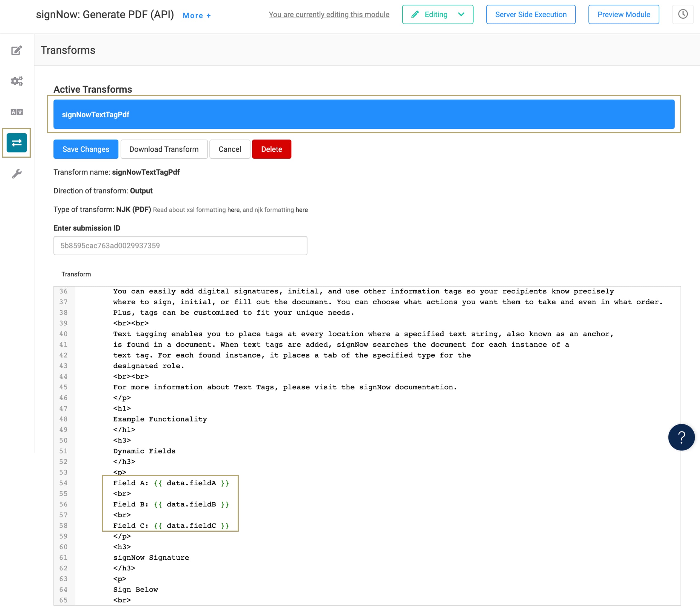Click 'You are currently editing this module' link

coord(329,15)
